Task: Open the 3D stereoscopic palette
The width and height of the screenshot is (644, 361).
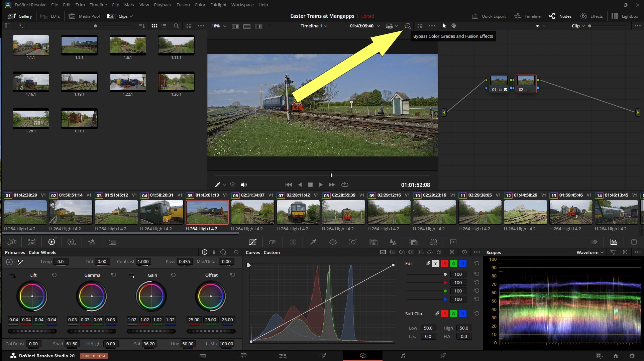Action: pyautogui.click(x=453, y=242)
